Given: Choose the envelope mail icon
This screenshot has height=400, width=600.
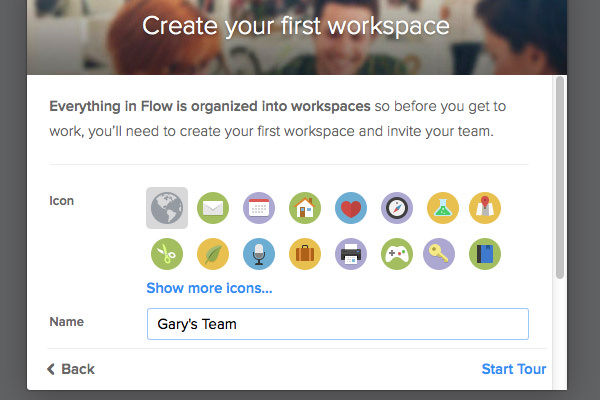Looking at the screenshot, I should tap(213, 208).
